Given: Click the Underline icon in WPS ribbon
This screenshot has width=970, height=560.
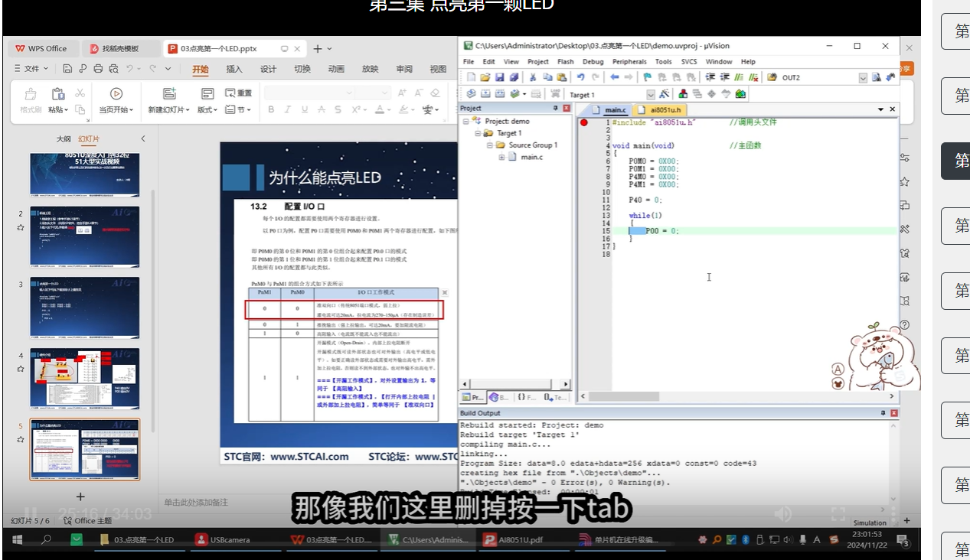Looking at the screenshot, I should click(305, 110).
